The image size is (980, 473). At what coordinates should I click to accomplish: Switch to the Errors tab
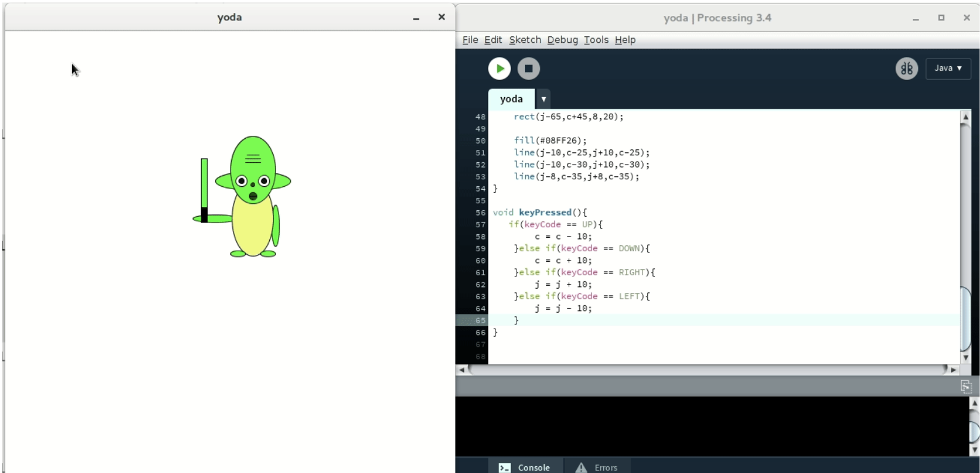tap(596, 467)
